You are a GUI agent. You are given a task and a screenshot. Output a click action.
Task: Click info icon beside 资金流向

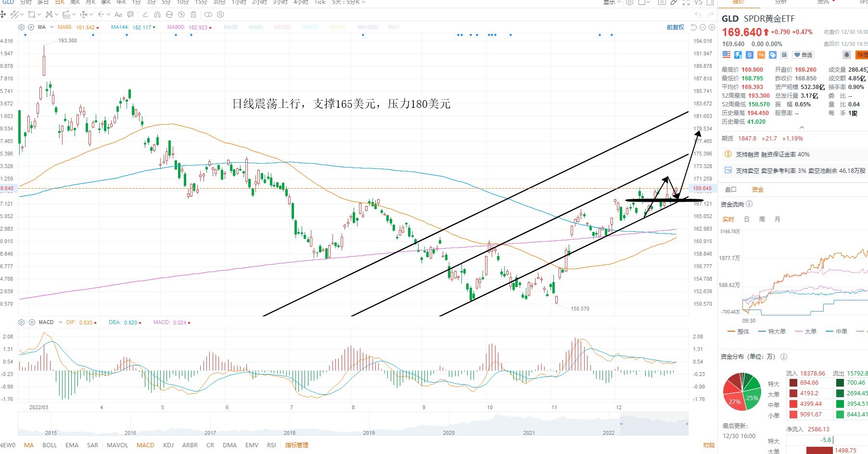[x=749, y=204]
